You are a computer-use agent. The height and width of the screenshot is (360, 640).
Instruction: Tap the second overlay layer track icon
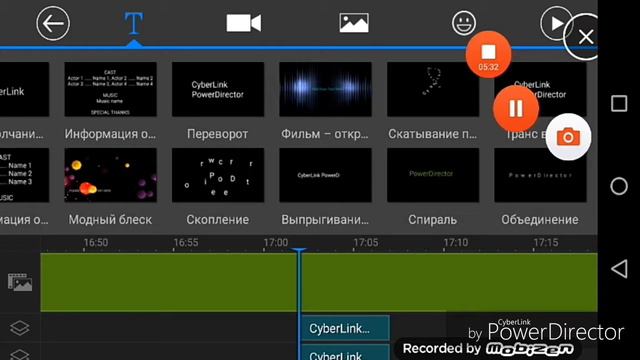click(x=20, y=354)
